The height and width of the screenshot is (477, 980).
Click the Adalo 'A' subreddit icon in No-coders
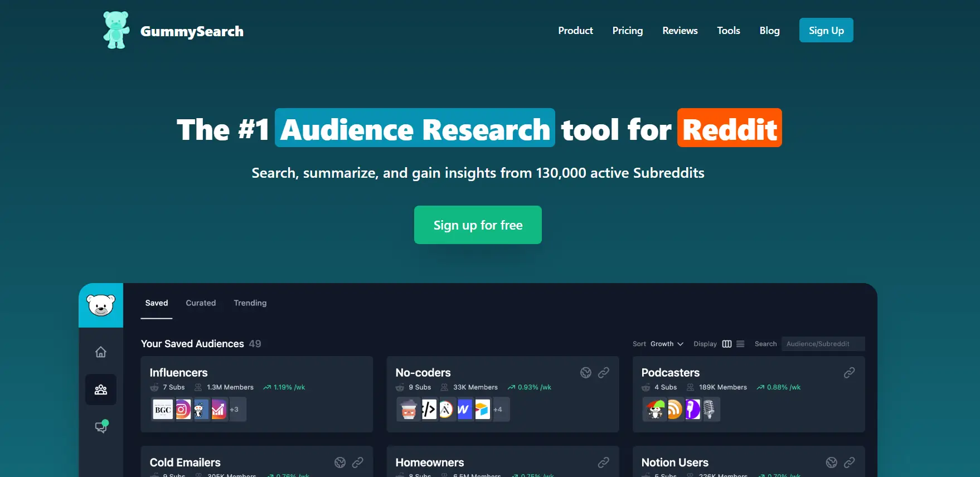point(446,410)
